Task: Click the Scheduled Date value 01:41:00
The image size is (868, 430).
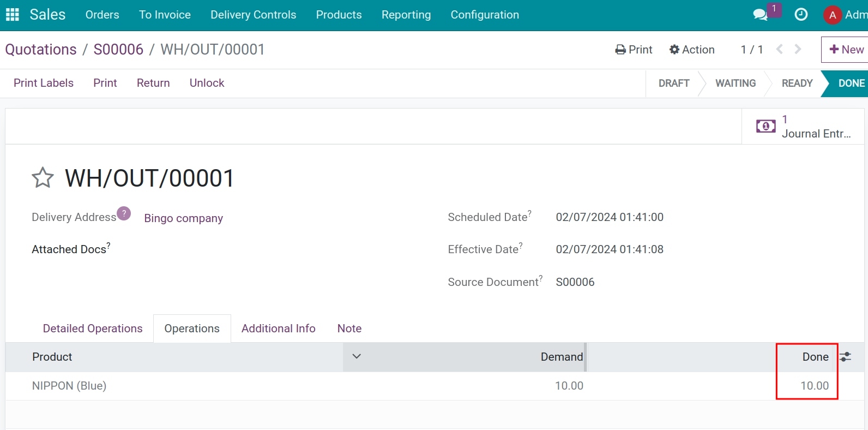Action: tap(610, 217)
